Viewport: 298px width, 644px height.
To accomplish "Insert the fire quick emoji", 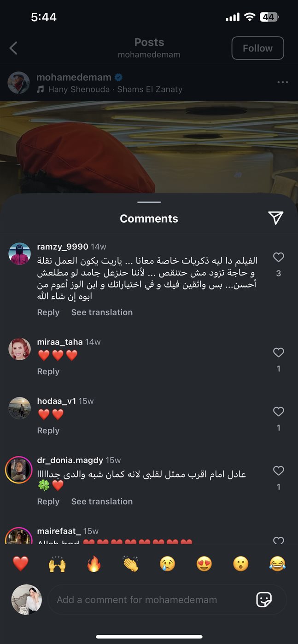I will click(x=94, y=563).
